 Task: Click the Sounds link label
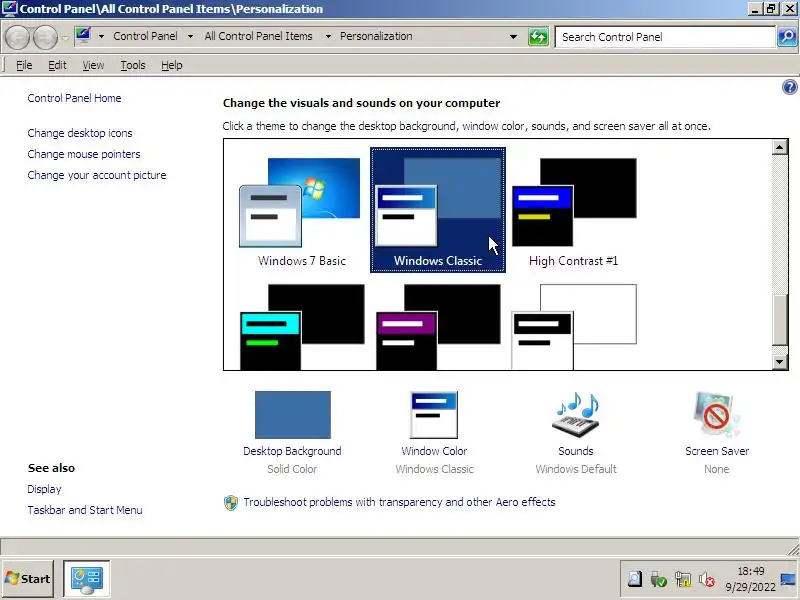(576, 451)
